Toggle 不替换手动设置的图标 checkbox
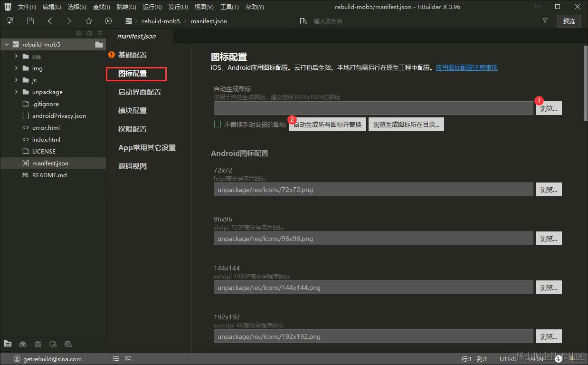This screenshot has width=588, height=365. pyautogui.click(x=218, y=124)
